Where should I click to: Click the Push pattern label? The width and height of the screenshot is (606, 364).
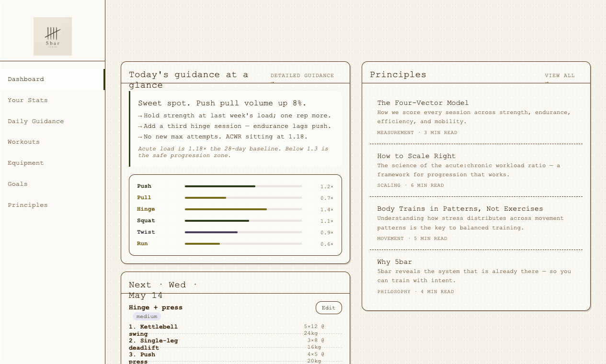pos(144,186)
